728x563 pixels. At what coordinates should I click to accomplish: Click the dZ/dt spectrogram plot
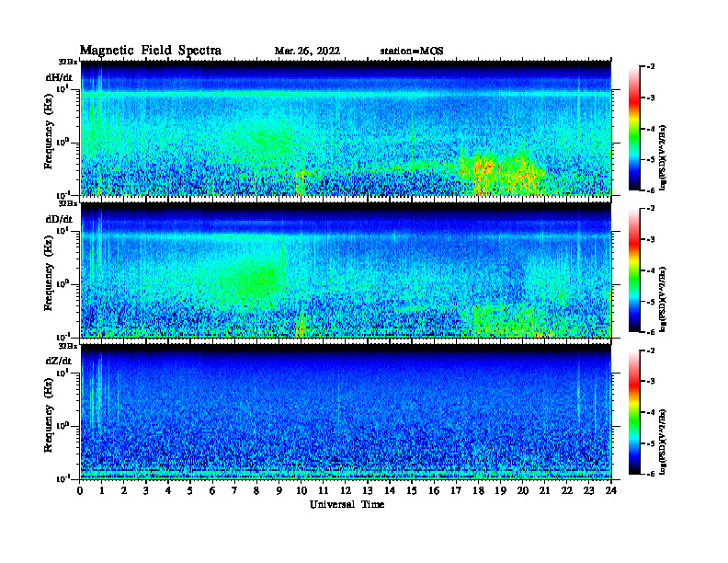pyautogui.click(x=346, y=412)
